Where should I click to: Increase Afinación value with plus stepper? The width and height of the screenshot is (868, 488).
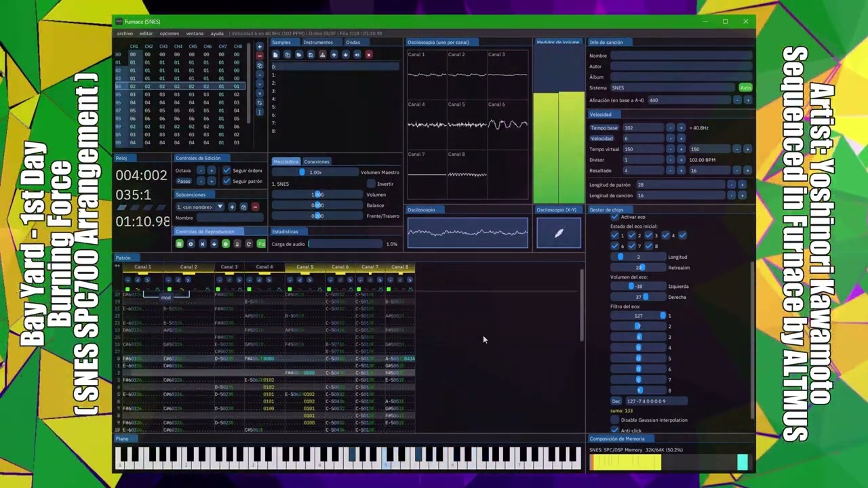pyautogui.click(x=748, y=100)
